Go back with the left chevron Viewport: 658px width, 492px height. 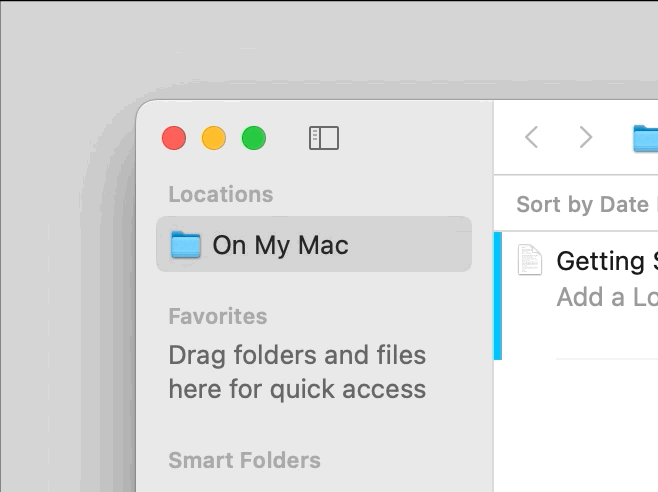click(x=531, y=137)
